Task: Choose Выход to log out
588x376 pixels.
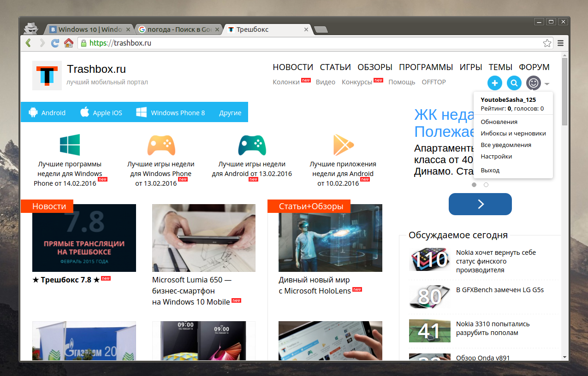Action: 490,170
